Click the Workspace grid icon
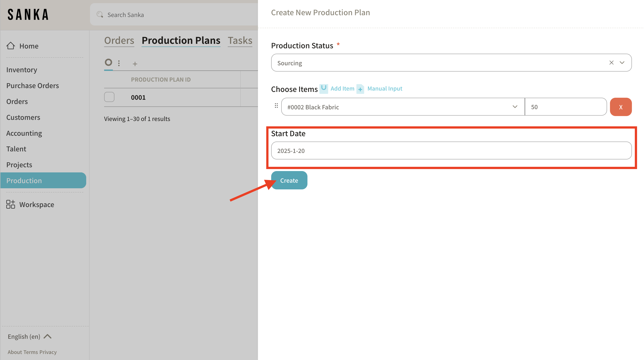Viewport: 644px width, 360px height. [11, 204]
